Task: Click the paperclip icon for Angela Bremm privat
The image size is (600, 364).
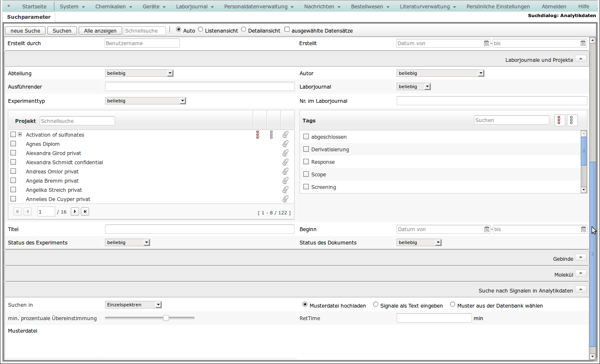Action: pyautogui.click(x=285, y=181)
